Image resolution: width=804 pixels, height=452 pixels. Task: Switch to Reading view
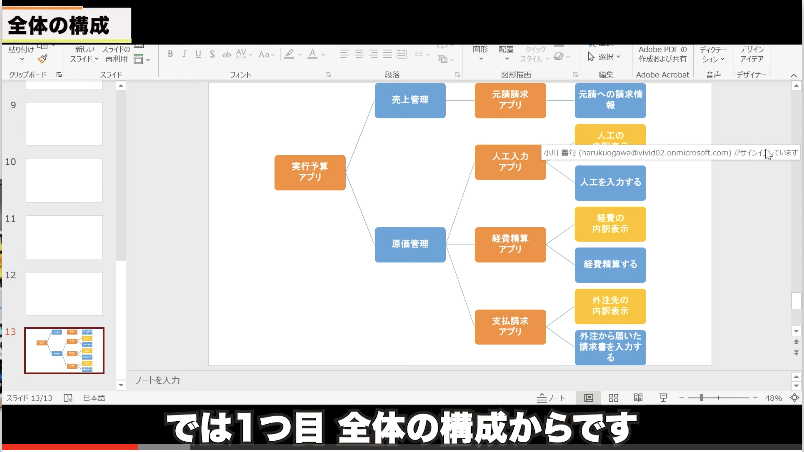(x=636, y=398)
